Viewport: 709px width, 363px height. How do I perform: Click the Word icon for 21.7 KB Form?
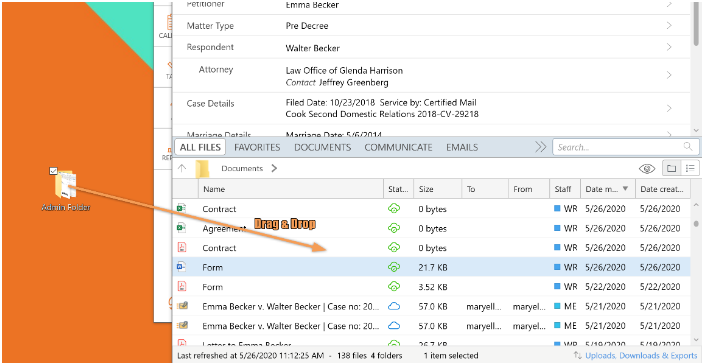pos(181,267)
